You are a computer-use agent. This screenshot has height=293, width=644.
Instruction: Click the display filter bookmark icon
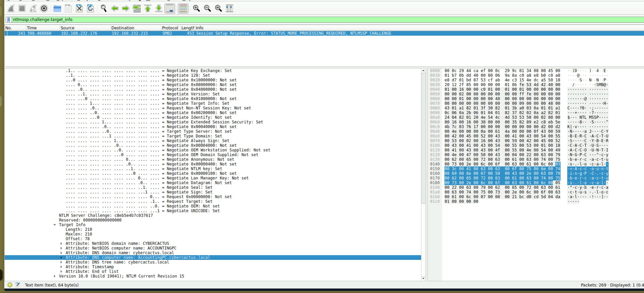[x=9, y=19]
